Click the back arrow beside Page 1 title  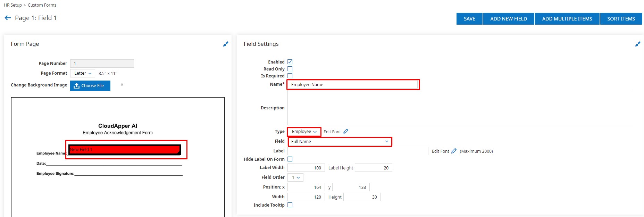pyautogui.click(x=8, y=18)
